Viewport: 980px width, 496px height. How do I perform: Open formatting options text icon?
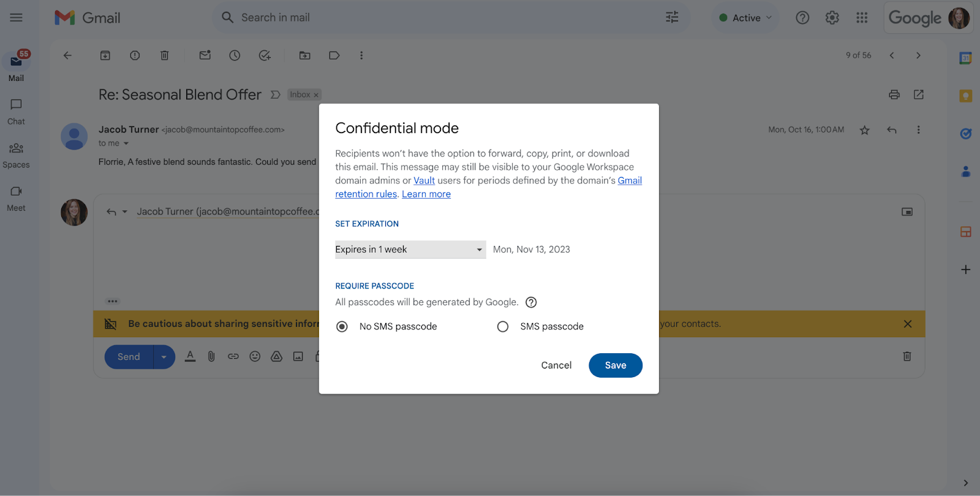tap(190, 356)
